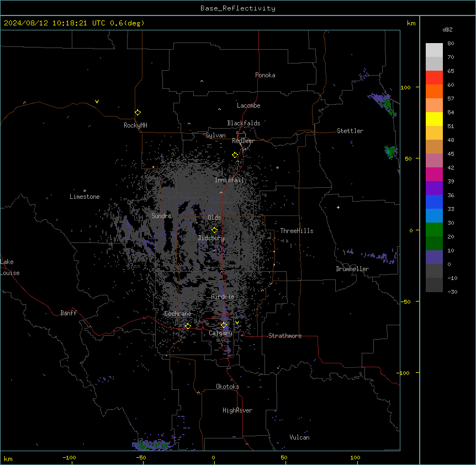Click the Didsbury city label
476x465 pixels.
211,238
